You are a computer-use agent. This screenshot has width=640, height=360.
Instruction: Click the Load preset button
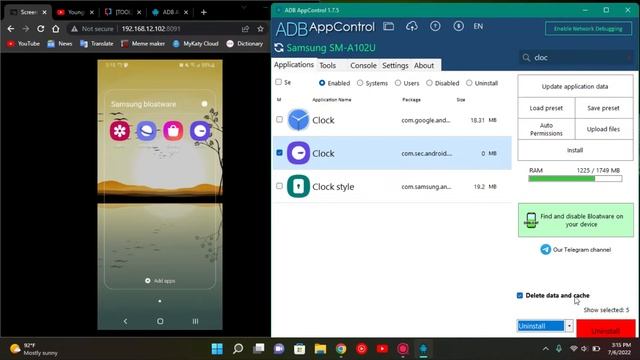point(546,108)
